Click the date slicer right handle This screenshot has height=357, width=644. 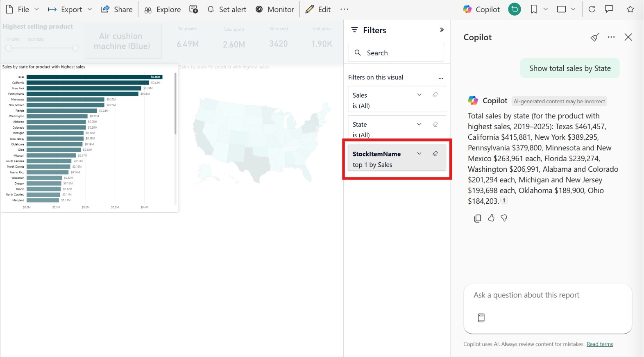pos(75,48)
